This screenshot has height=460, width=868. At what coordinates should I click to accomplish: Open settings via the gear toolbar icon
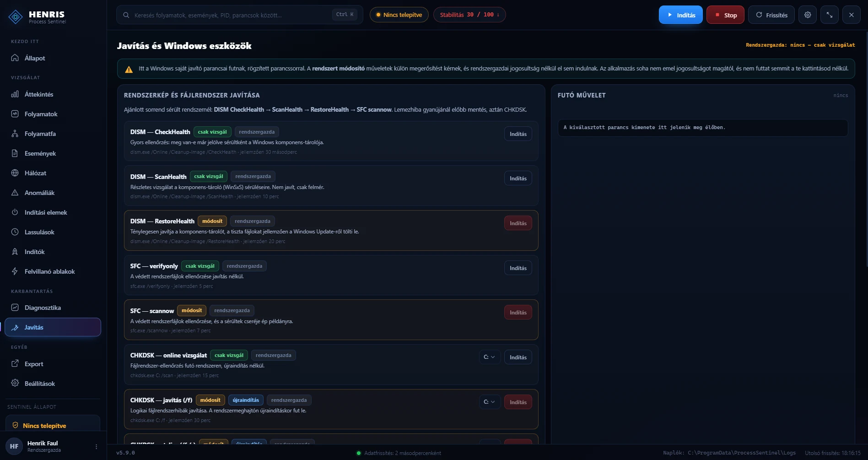pos(808,15)
